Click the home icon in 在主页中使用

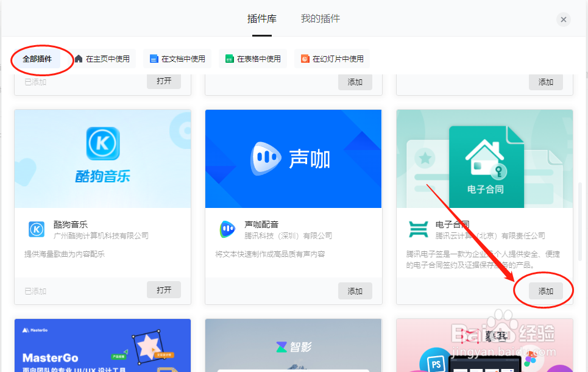click(x=79, y=59)
